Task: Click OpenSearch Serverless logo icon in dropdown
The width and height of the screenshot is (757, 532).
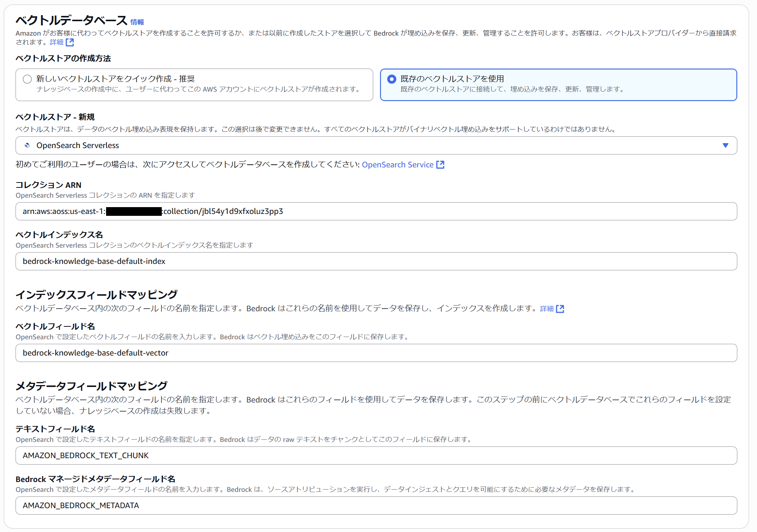Action: click(27, 145)
